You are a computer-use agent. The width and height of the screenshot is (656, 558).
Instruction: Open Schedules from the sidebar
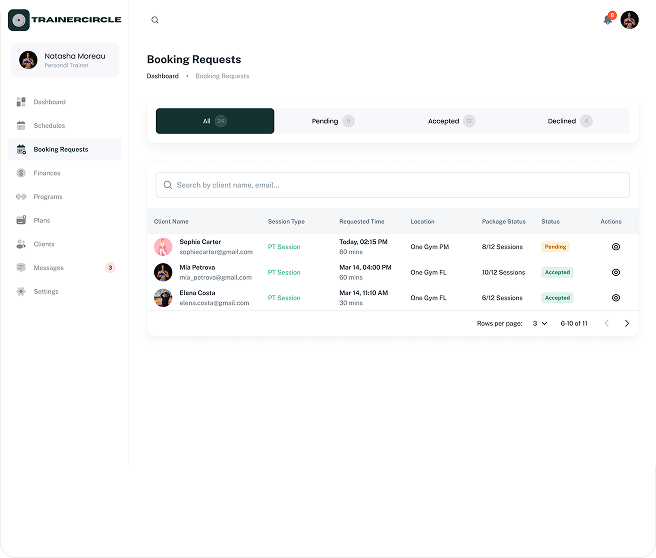tap(65, 125)
